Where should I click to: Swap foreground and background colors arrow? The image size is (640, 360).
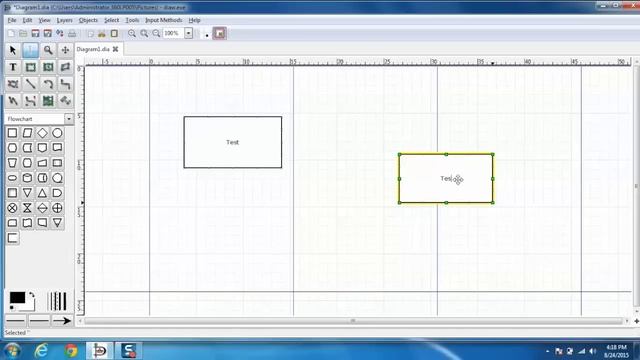coord(32,295)
